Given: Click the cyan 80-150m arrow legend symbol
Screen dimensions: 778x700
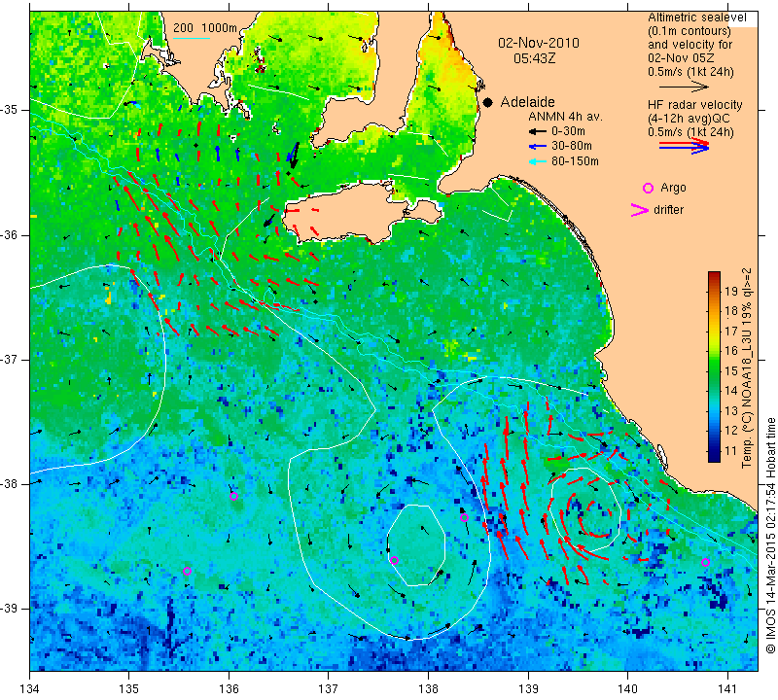Looking at the screenshot, I should tap(537, 161).
